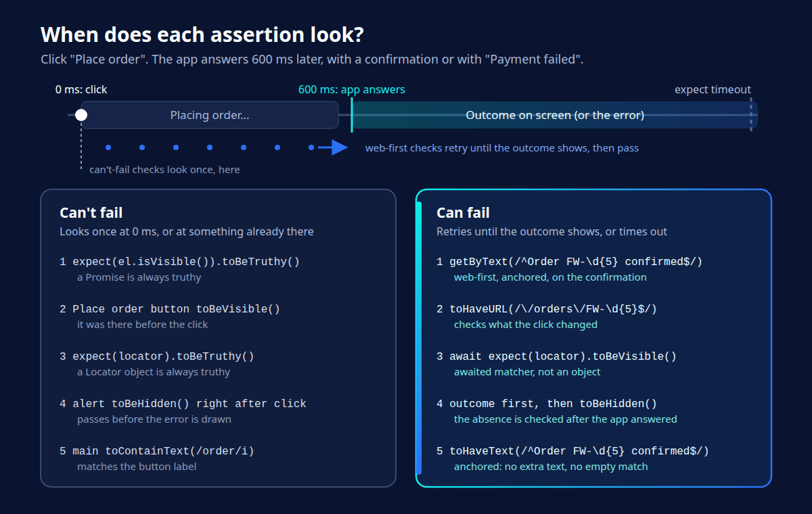Image resolution: width=812 pixels, height=514 pixels.
Task: Click the white start circle on timeline
Action: 81,115
